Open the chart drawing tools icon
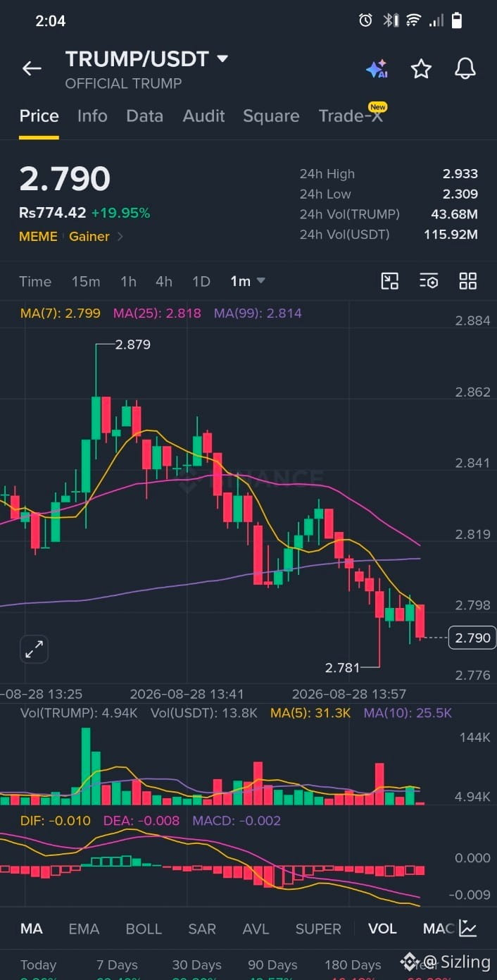497x980 pixels. [390, 281]
